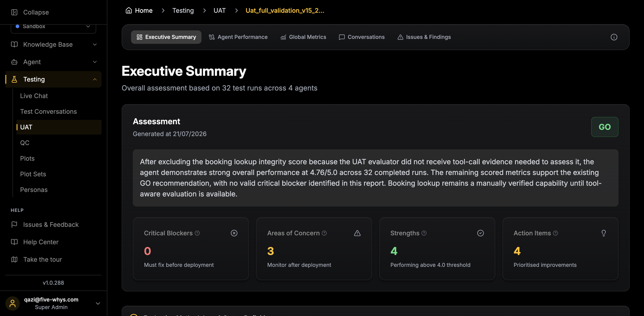Go to the Testing breadcrumb link
Screen dimensions: 644x316
pyautogui.click(x=183, y=11)
